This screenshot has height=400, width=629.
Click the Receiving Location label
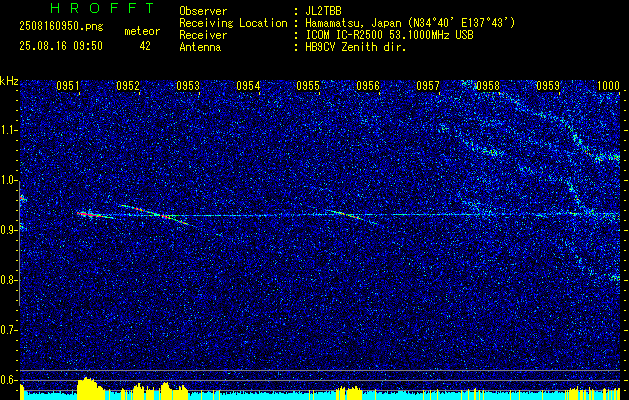tap(233, 23)
